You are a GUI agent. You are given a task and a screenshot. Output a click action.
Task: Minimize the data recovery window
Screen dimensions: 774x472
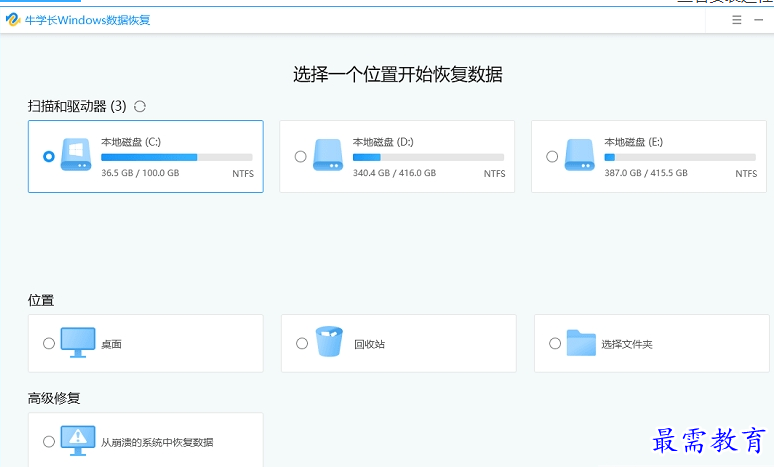(x=759, y=20)
